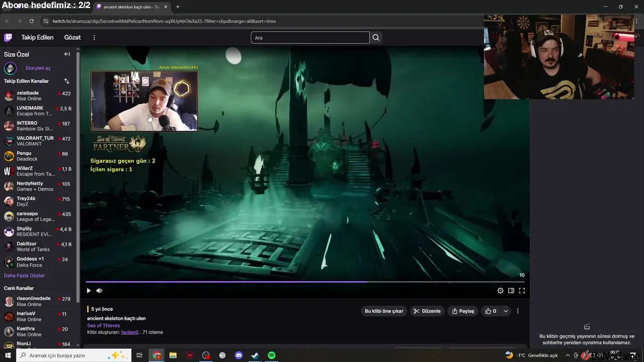The height and width of the screenshot is (362, 644).
Task: Expand the dropdown arrow beside the like count
Action: click(506, 311)
